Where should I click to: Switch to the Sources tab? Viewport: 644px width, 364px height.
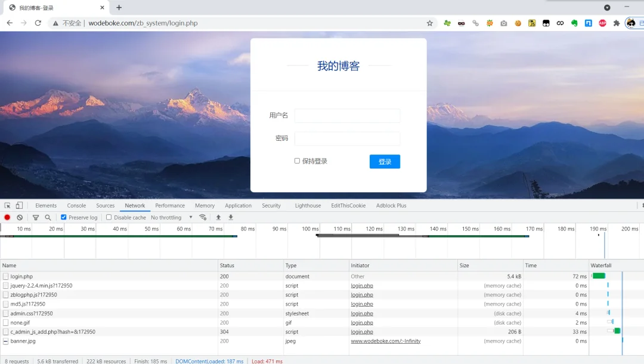(x=105, y=205)
